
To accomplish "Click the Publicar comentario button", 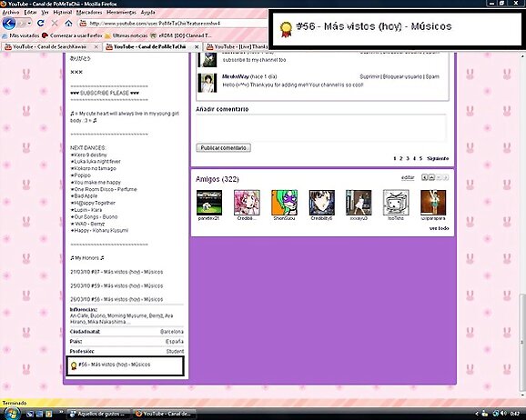I will click(223, 148).
